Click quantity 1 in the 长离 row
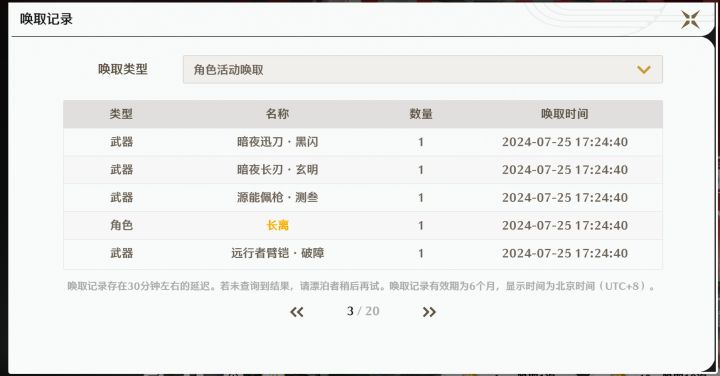 pos(421,226)
